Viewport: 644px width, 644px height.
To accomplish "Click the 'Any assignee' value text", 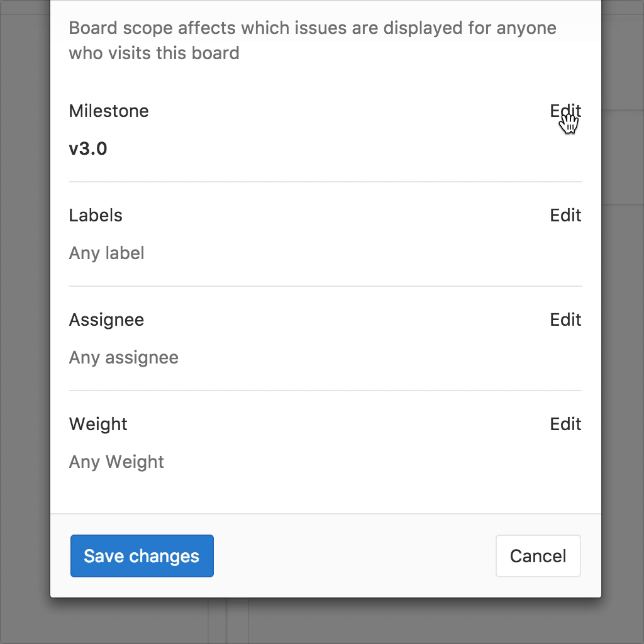I will pos(123,358).
